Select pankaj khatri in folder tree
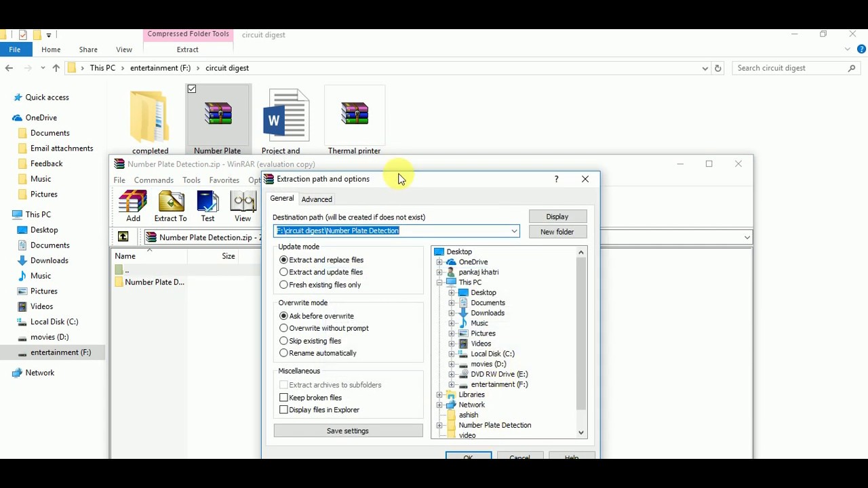The height and width of the screenshot is (488, 868). [x=478, y=272]
